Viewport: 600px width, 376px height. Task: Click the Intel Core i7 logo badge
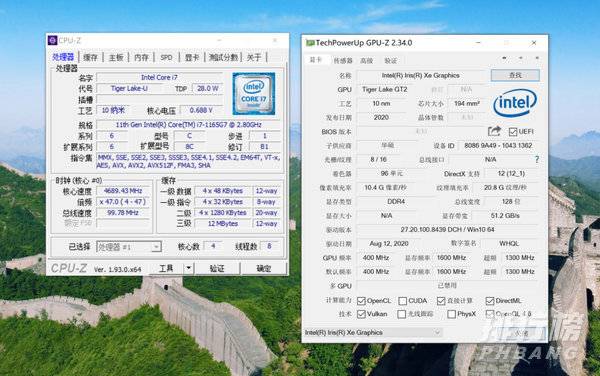click(x=254, y=94)
